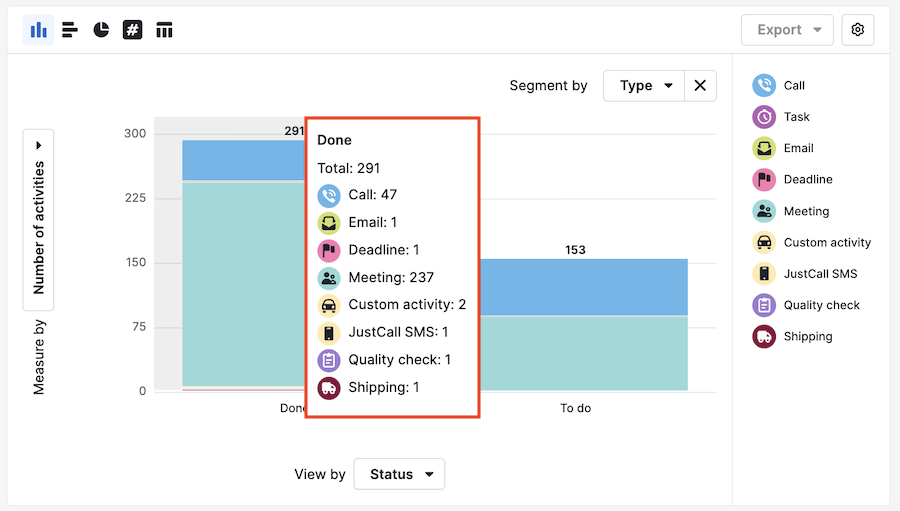This screenshot has height=511, width=900.
Task: Click the Meeting legend entry
Action: (x=806, y=211)
